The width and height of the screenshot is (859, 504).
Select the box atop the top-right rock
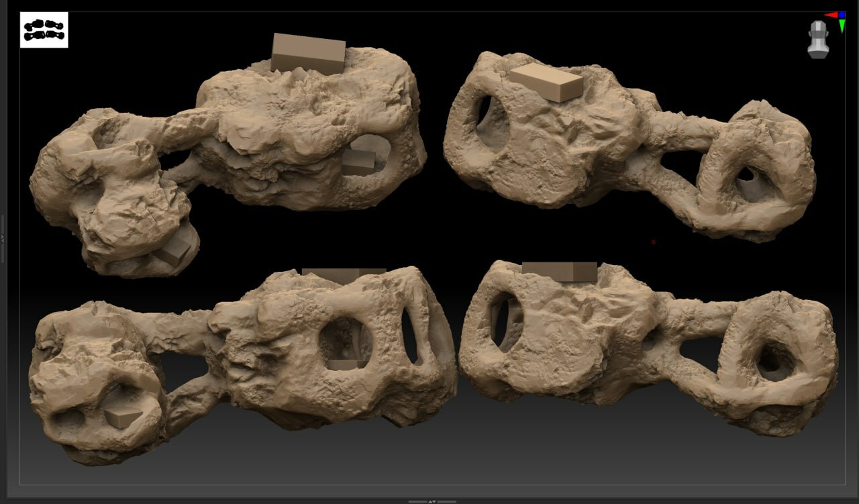(546, 82)
